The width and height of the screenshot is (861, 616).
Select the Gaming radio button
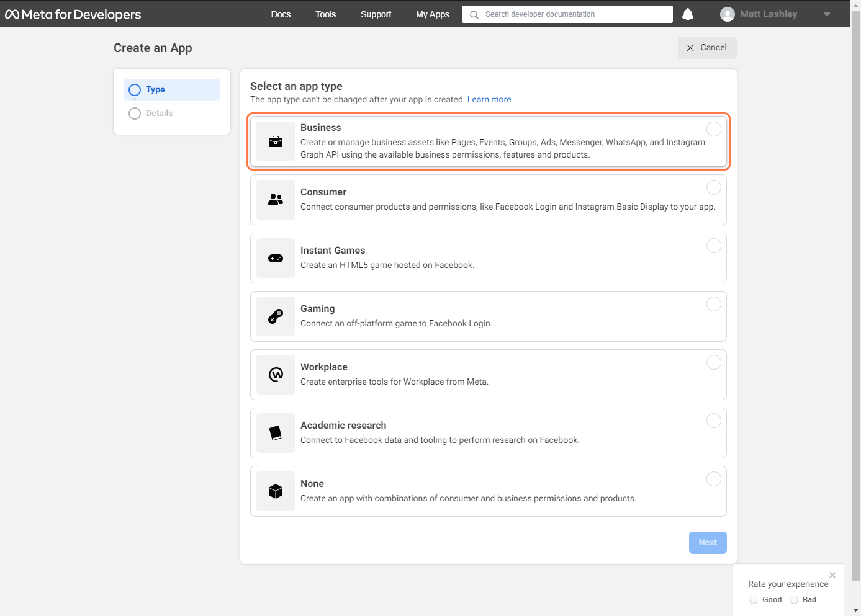coord(714,304)
